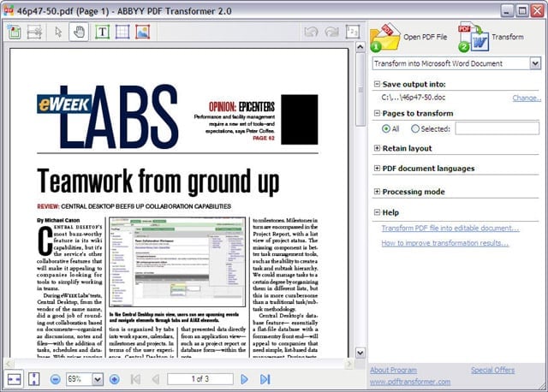
Task: Close the ABBYY PDF Transformer window
Action: point(538,11)
